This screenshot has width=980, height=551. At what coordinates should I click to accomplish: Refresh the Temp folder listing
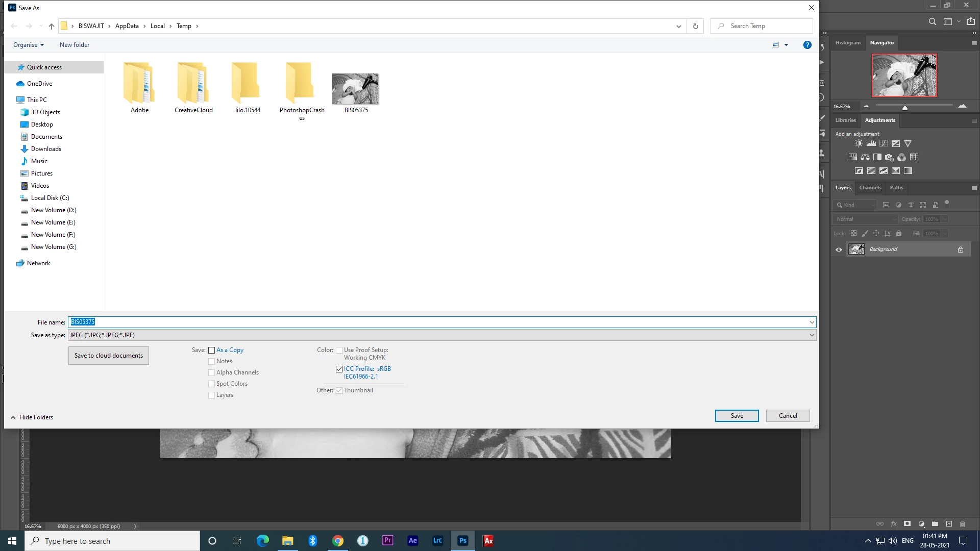click(x=695, y=26)
